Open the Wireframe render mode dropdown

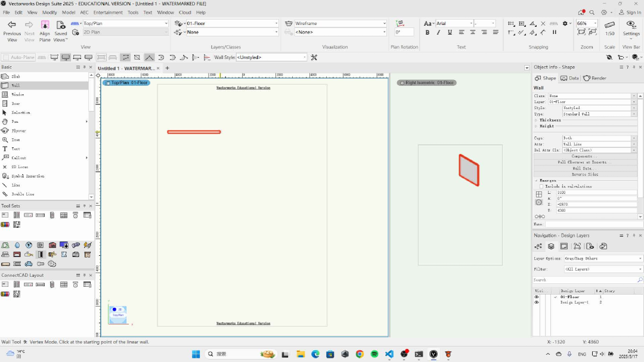pyautogui.click(x=340, y=24)
